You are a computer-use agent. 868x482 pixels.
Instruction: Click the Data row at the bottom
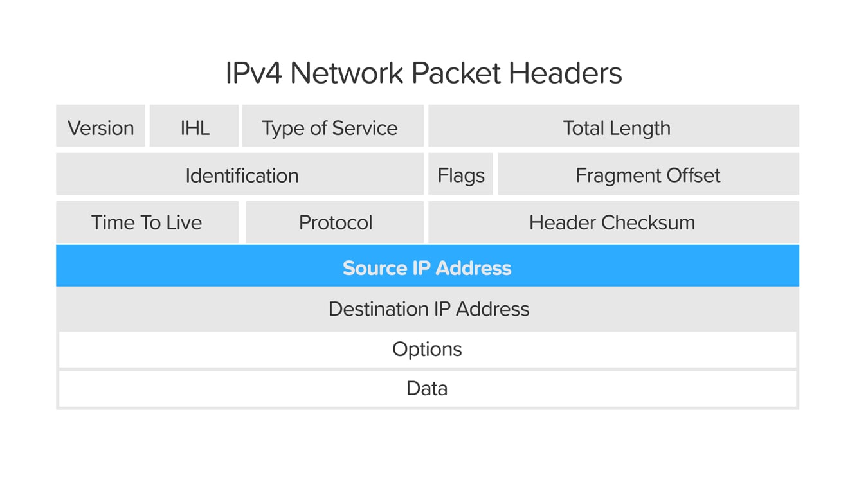[x=427, y=388]
